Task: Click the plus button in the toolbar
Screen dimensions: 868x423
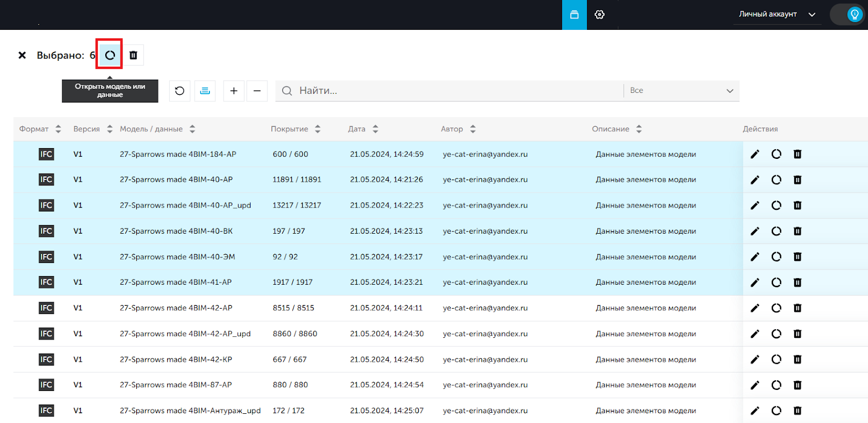Action: tap(234, 91)
